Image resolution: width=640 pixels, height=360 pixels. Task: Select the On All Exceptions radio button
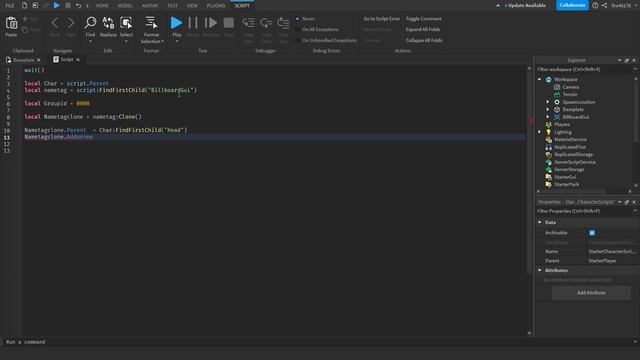298,29
